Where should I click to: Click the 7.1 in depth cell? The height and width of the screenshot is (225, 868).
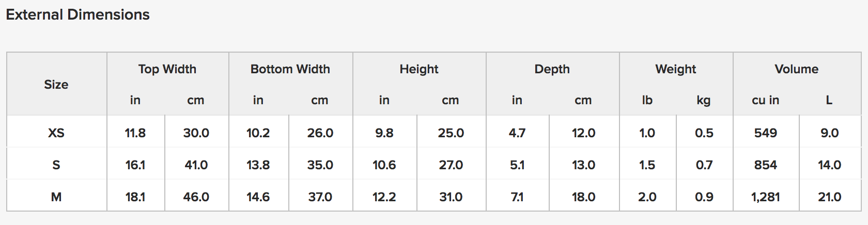tap(517, 197)
